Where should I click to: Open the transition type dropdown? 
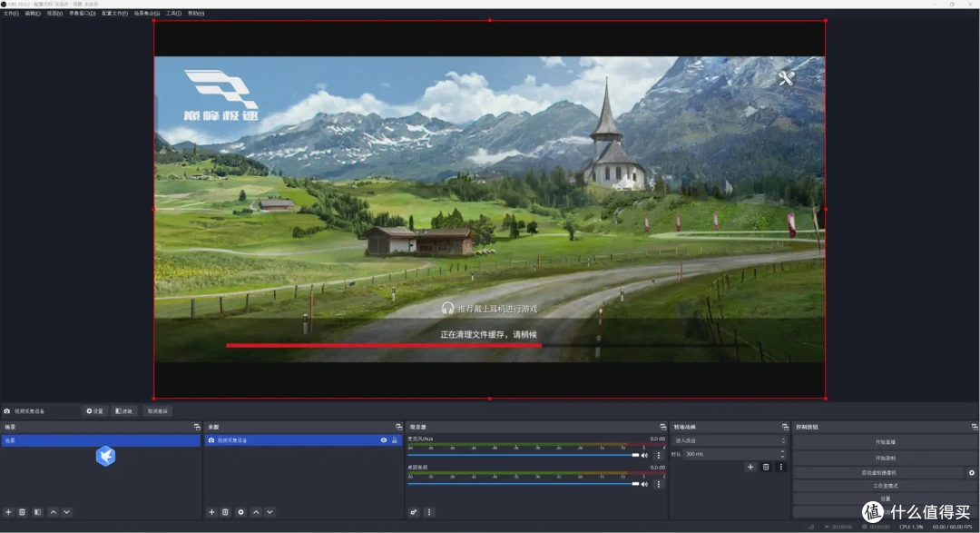pos(730,441)
